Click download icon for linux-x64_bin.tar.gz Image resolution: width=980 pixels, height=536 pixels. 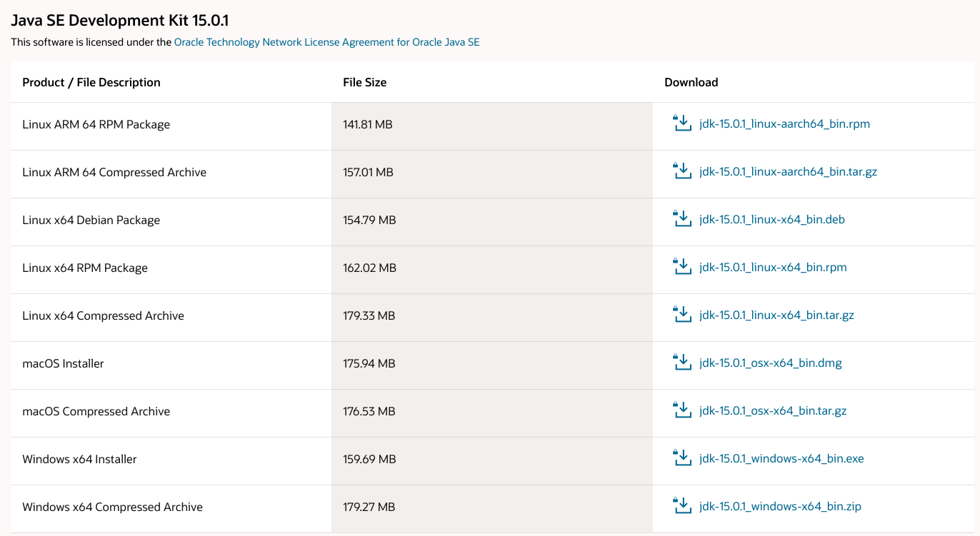click(683, 314)
